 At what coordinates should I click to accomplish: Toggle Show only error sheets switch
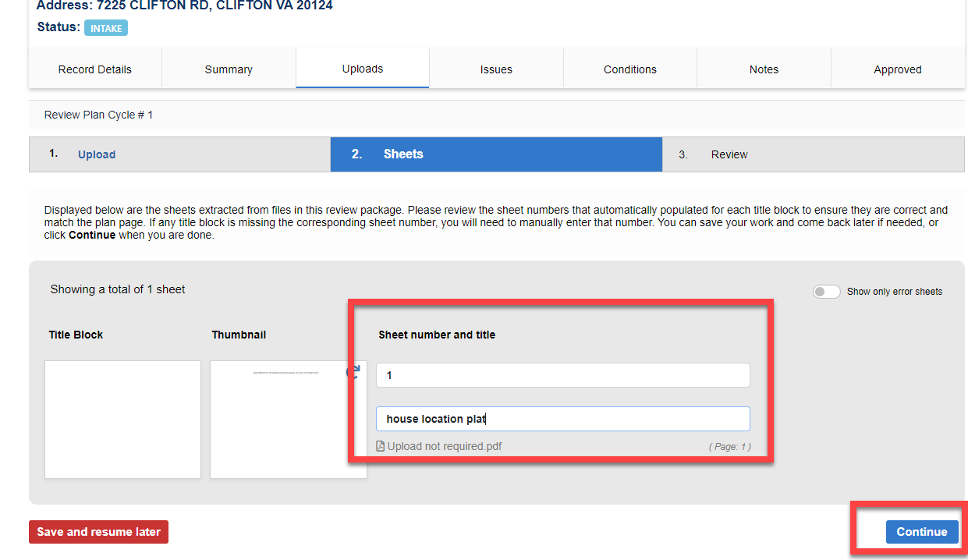click(x=826, y=292)
